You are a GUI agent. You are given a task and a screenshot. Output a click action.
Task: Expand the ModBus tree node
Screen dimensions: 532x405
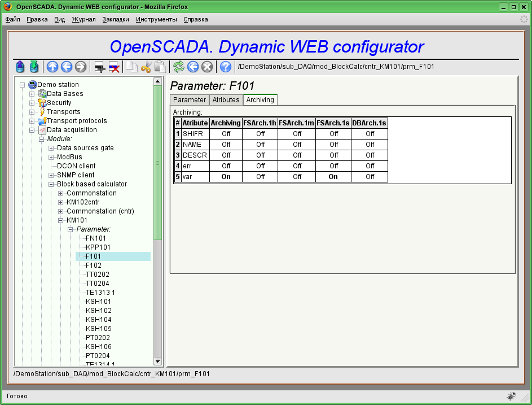[51, 157]
